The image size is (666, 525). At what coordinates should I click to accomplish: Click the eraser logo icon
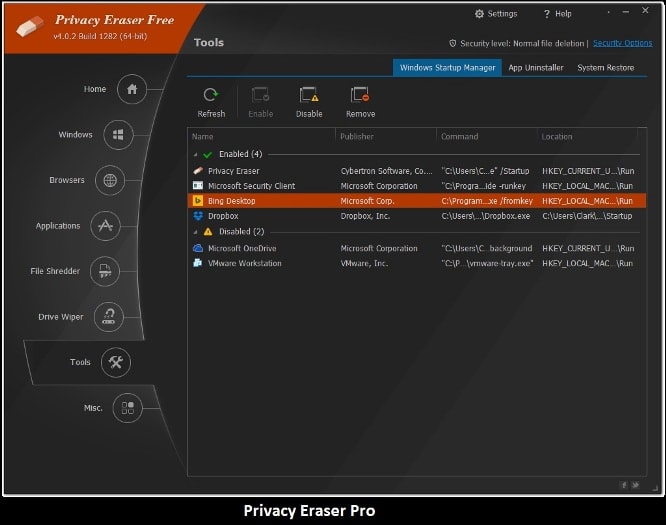coord(30,26)
